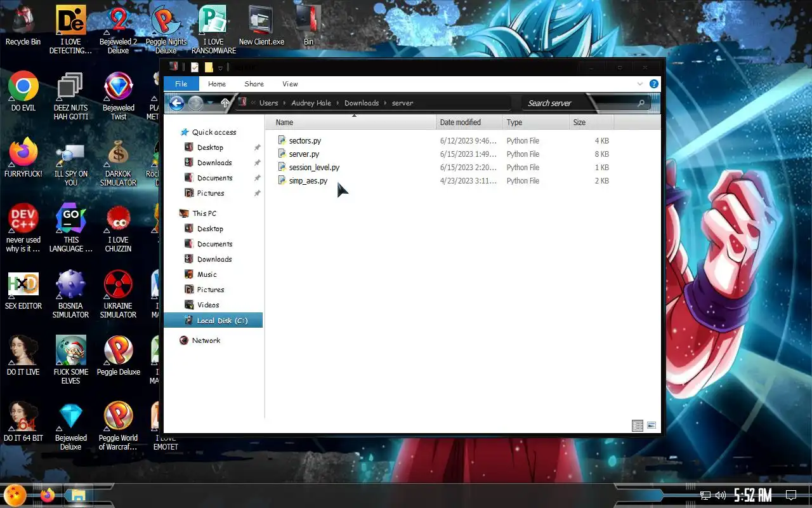Unpin Pictures from Quick access
This screenshot has height=508, width=812.
[257, 193]
